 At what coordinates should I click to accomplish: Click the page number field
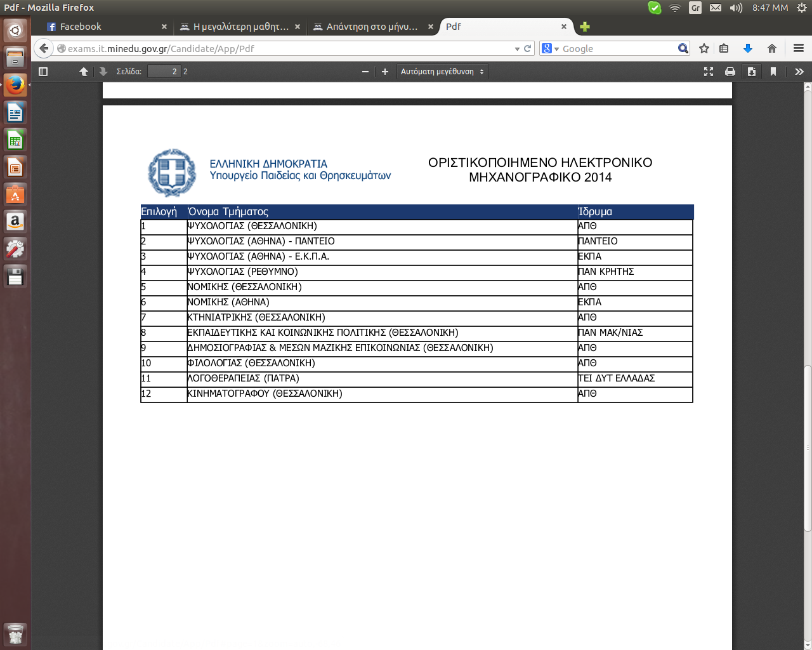pos(164,72)
